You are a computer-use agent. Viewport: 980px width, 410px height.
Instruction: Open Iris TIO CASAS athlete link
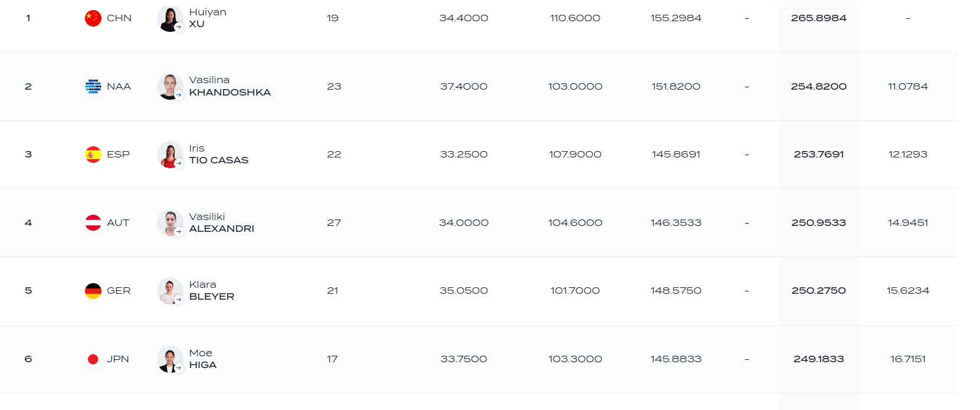pos(219,154)
